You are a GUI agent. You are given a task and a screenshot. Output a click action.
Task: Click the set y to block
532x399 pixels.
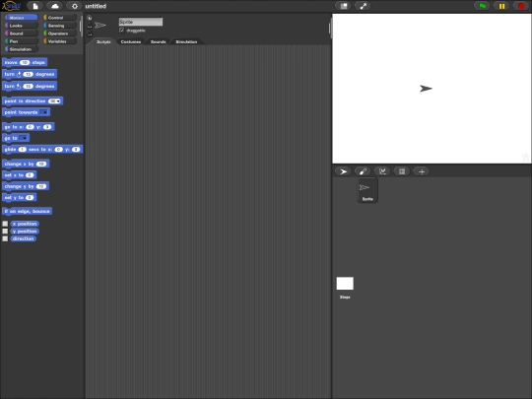click(20, 197)
